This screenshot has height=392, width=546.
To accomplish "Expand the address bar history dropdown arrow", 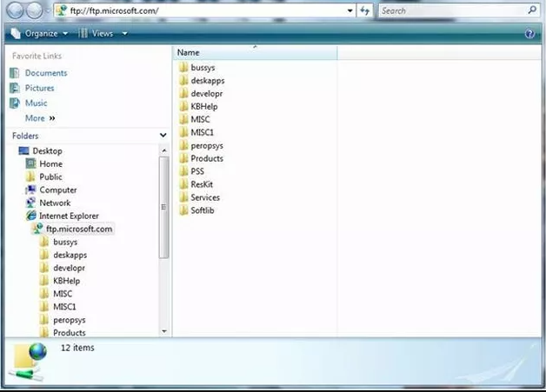I will tap(350, 10).
